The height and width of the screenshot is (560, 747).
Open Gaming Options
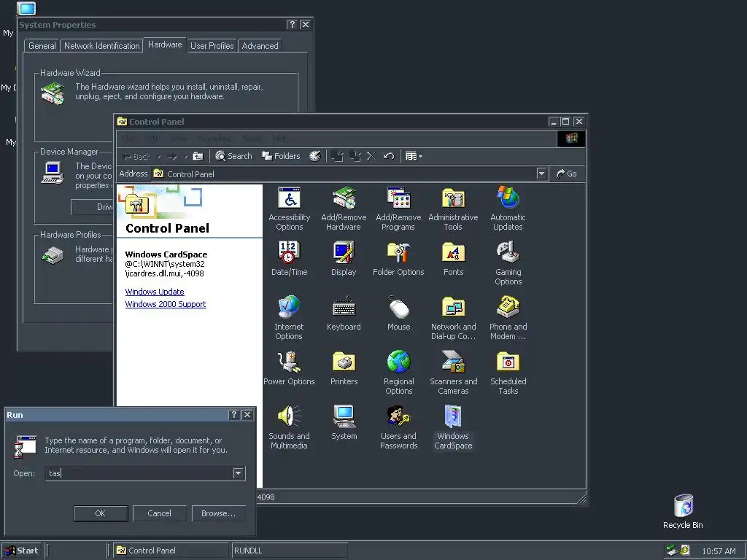pos(508,262)
